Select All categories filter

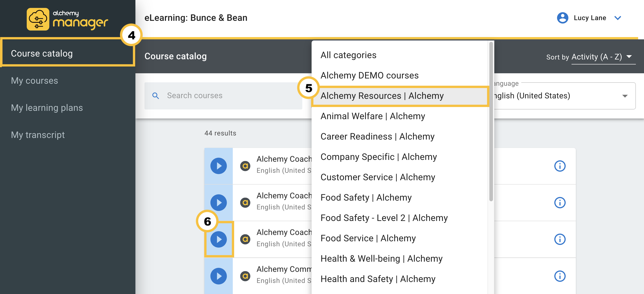[x=348, y=55]
